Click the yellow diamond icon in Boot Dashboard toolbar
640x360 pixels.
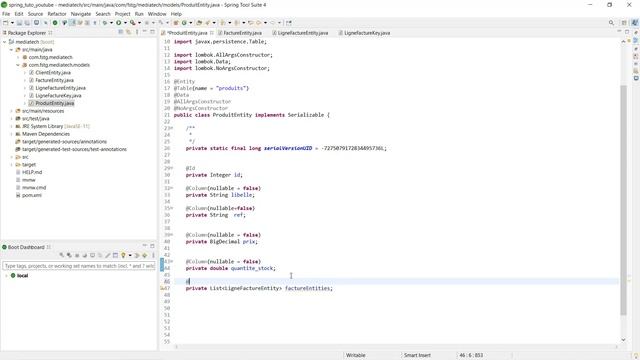pos(144,255)
